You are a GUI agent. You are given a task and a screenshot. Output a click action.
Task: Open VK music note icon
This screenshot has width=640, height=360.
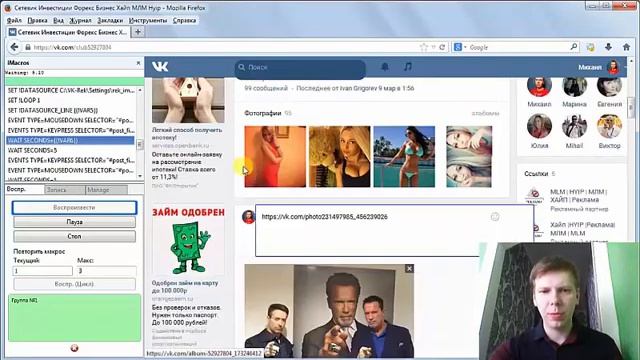point(408,67)
